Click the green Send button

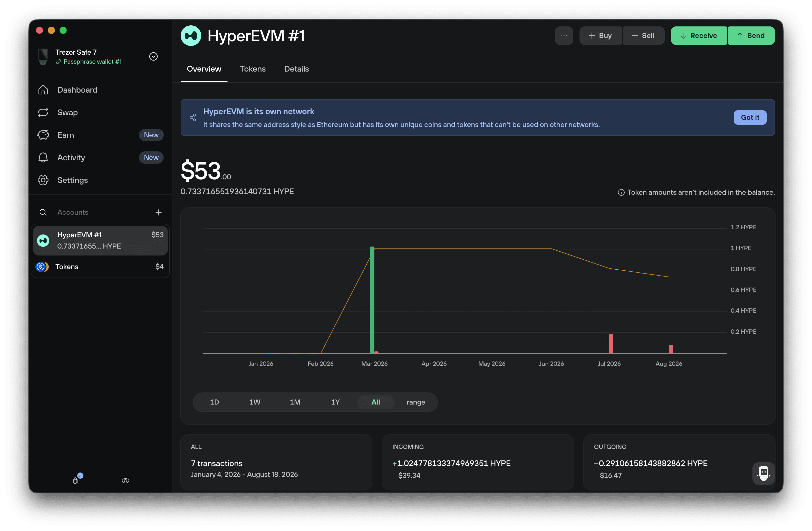[x=751, y=35]
